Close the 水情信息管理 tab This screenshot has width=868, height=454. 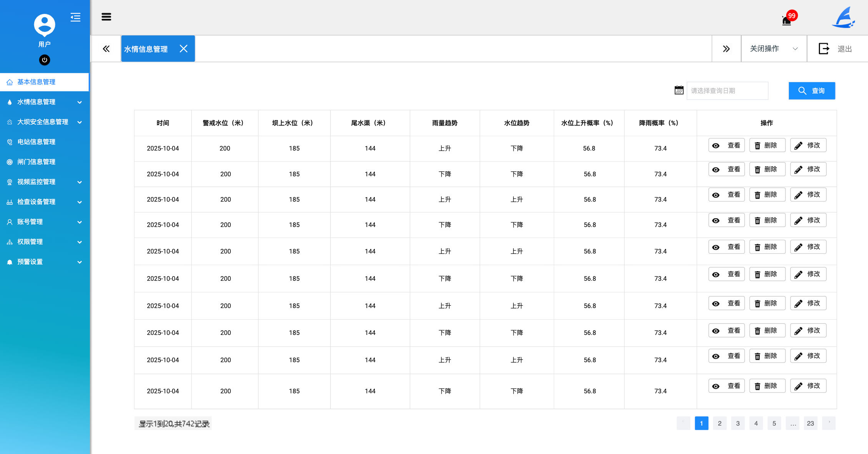[x=184, y=49]
